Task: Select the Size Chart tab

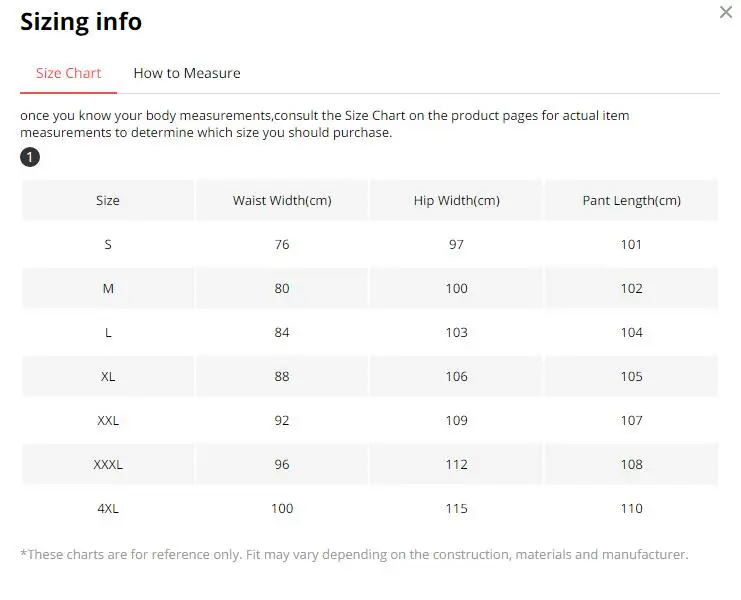Action: 69,73
